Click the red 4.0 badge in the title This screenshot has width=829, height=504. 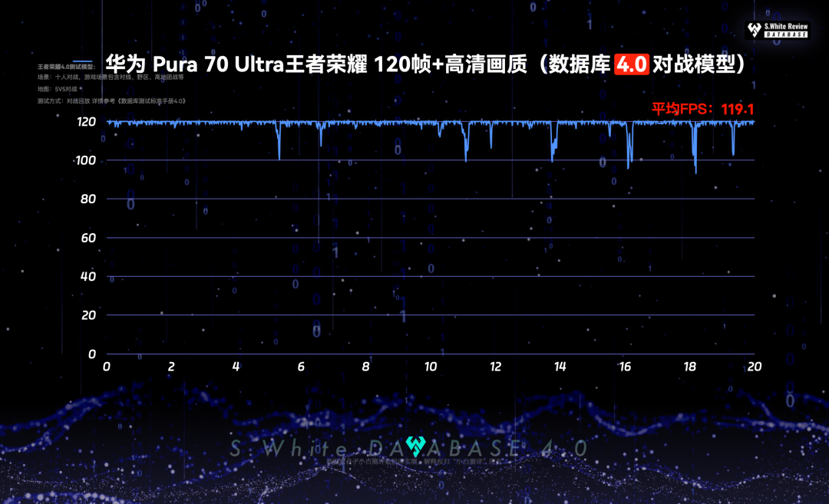[x=631, y=64]
